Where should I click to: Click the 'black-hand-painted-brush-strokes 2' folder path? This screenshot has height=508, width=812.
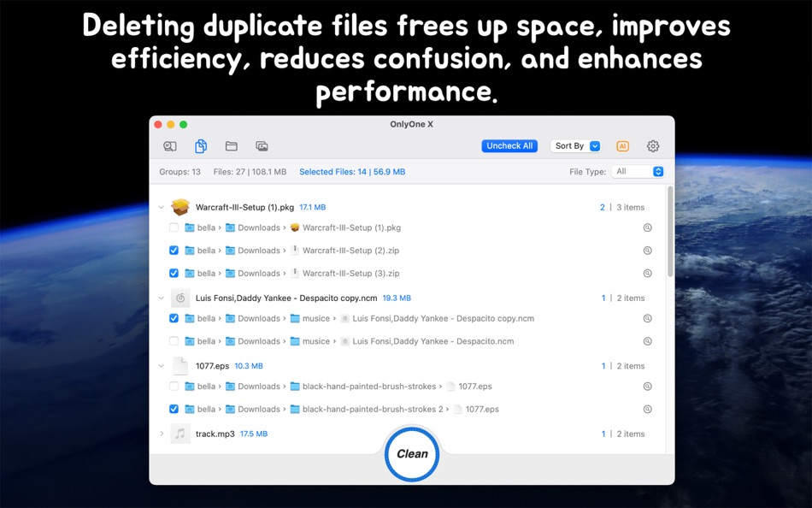click(367, 409)
